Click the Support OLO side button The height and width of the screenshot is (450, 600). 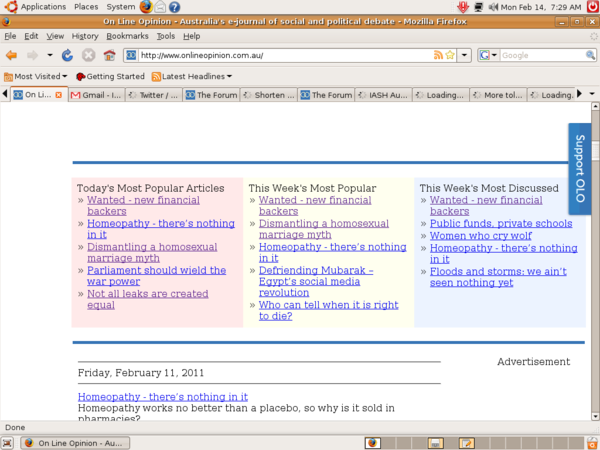click(x=580, y=169)
